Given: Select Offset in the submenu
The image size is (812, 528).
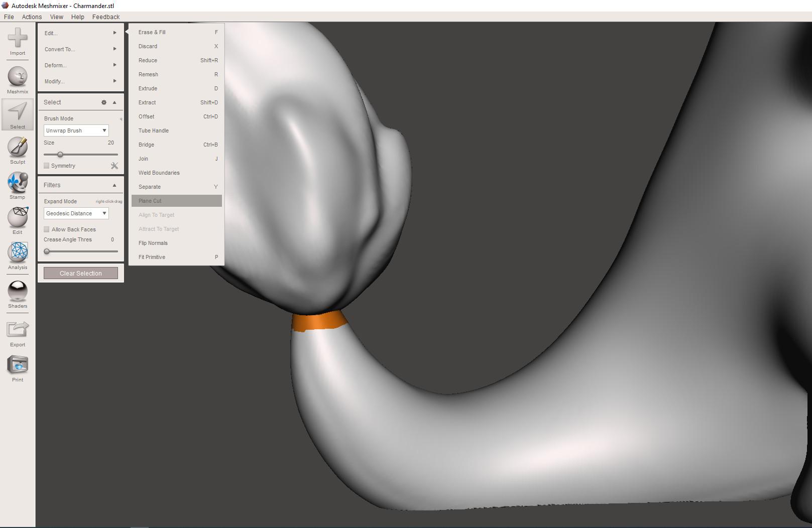Looking at the screenshot, I should tap(177, 116).
